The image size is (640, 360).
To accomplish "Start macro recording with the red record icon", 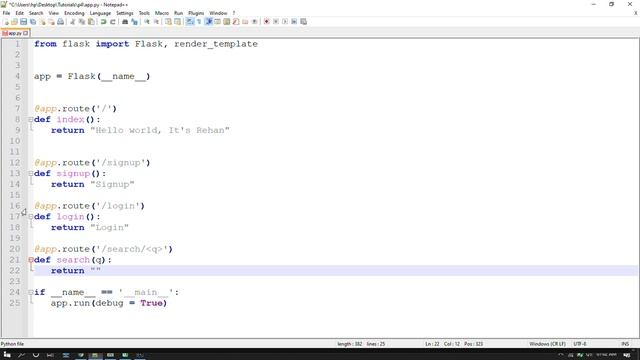I will (x=267, y=22).
